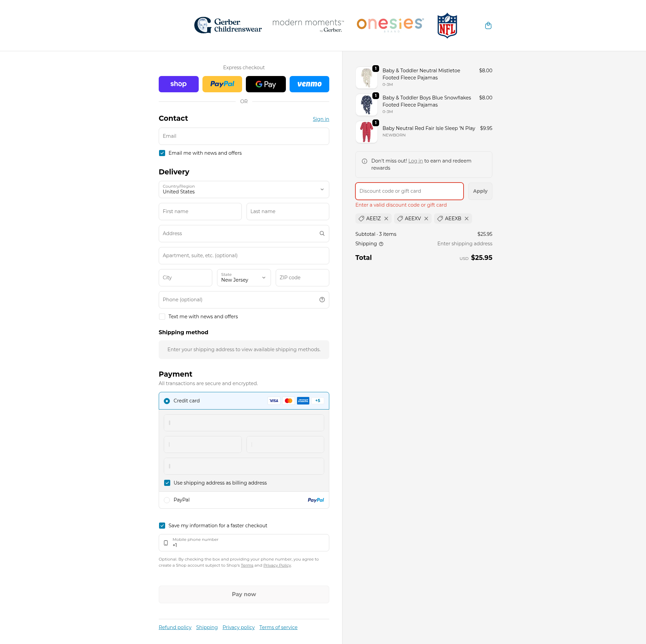Select the PayPal payment radio option

[x=167, y=500]
